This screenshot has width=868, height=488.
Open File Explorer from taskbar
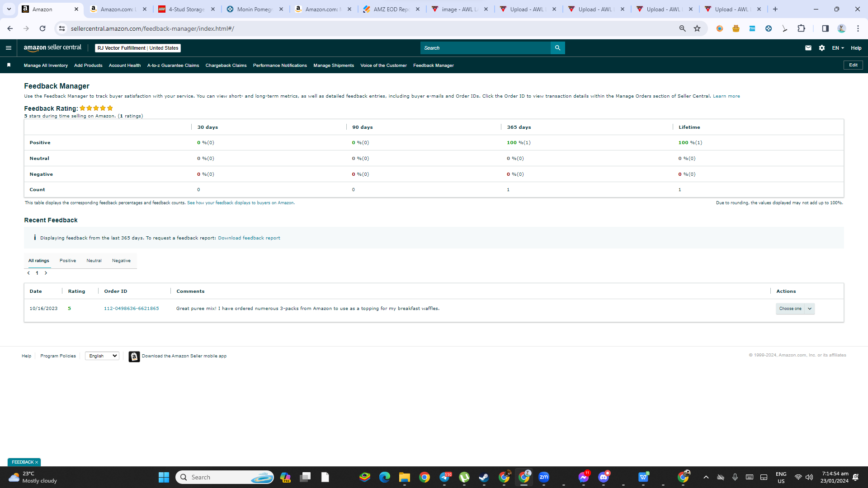click(x=404, y=477)
